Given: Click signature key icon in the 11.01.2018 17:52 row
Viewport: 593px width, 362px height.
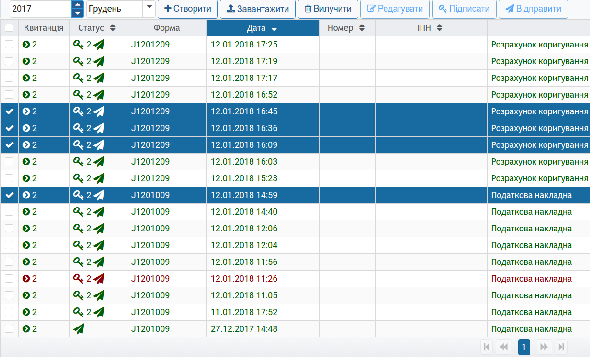Looking at the screenshot, I should point(78,312).
